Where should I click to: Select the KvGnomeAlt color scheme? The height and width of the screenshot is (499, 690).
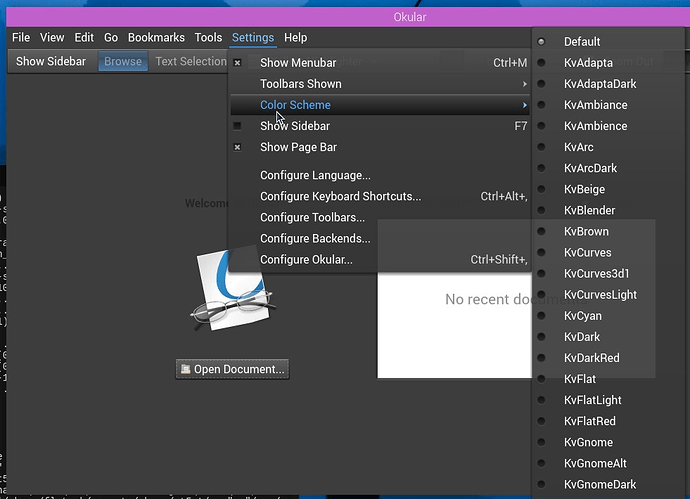tap(607, 464)
